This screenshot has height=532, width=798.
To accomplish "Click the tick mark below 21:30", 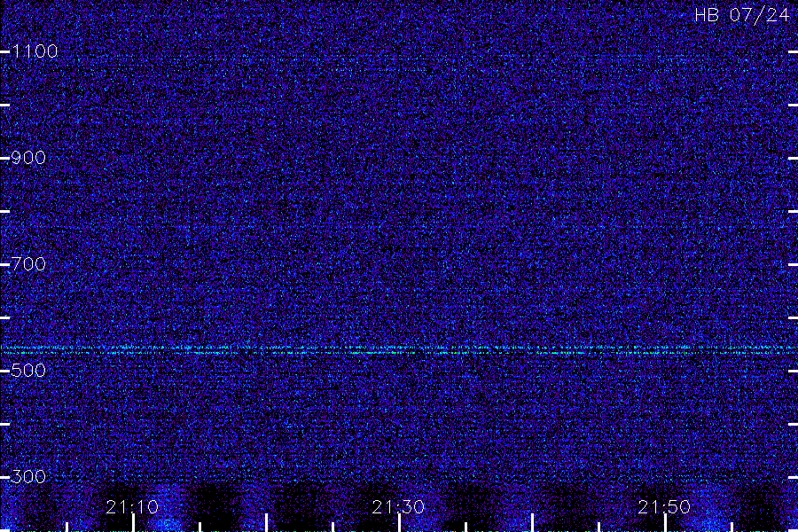I will [x=400, y=523].
